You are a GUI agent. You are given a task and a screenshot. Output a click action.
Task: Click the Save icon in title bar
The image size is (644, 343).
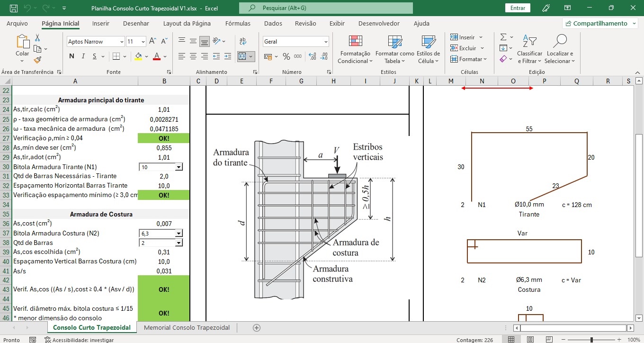pos(14,8)
